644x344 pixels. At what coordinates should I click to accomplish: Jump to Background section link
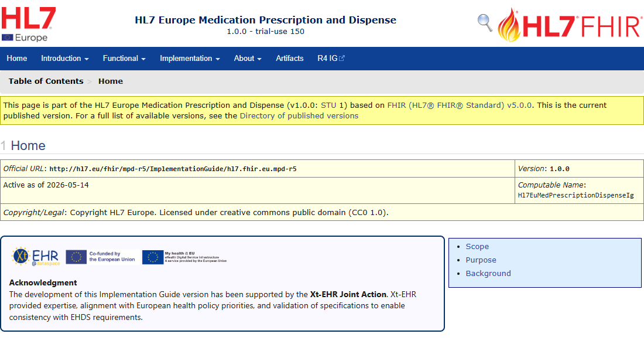click(x=488, y=274)
